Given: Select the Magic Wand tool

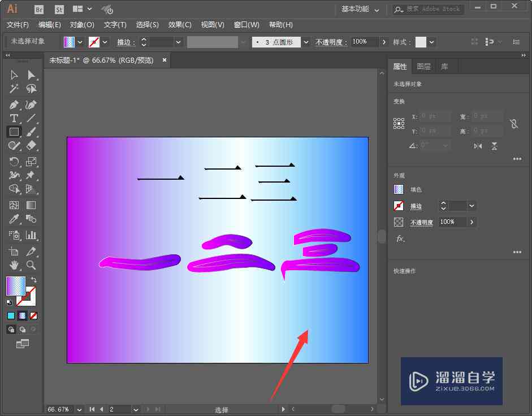Looking at the screenshot, I should coord(14,89).
